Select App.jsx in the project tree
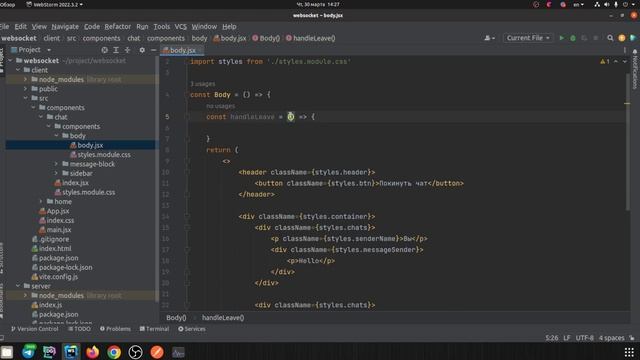This screenshot has height=360, width=640. click(54, 211)
